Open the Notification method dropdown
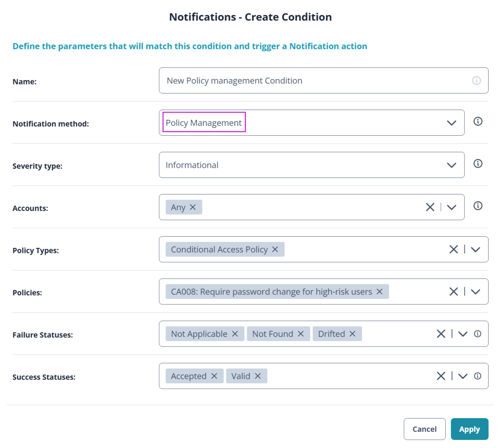This screenshot has width=498, height=448. pos(451,123)
